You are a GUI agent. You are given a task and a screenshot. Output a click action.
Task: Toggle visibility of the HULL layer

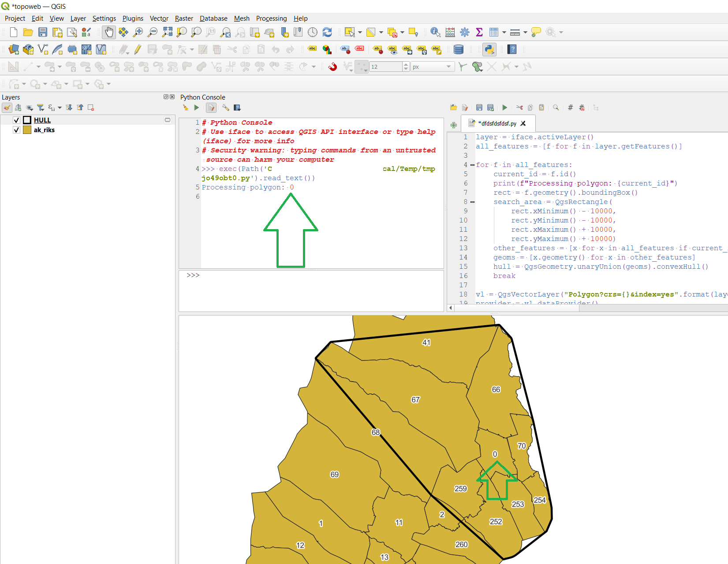16,120
